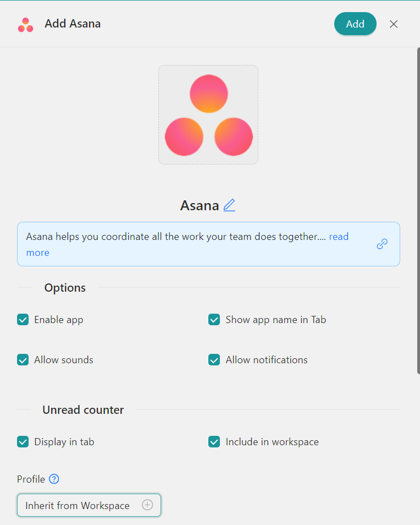Click the pencil icon to rename Asana
Image resolution: width=420 pixels, height=525 pixels.
point(229,206)
